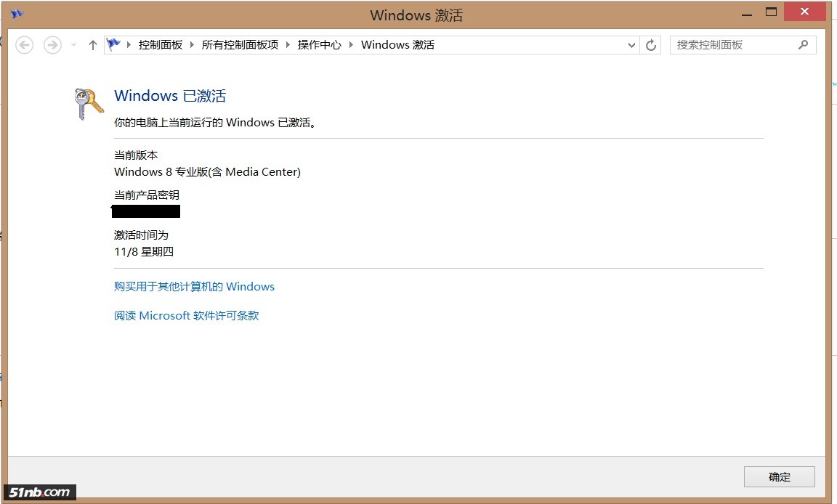Click the keys icon beside Windows 已激活
This screenshot has height=504, width=837.
89,103
